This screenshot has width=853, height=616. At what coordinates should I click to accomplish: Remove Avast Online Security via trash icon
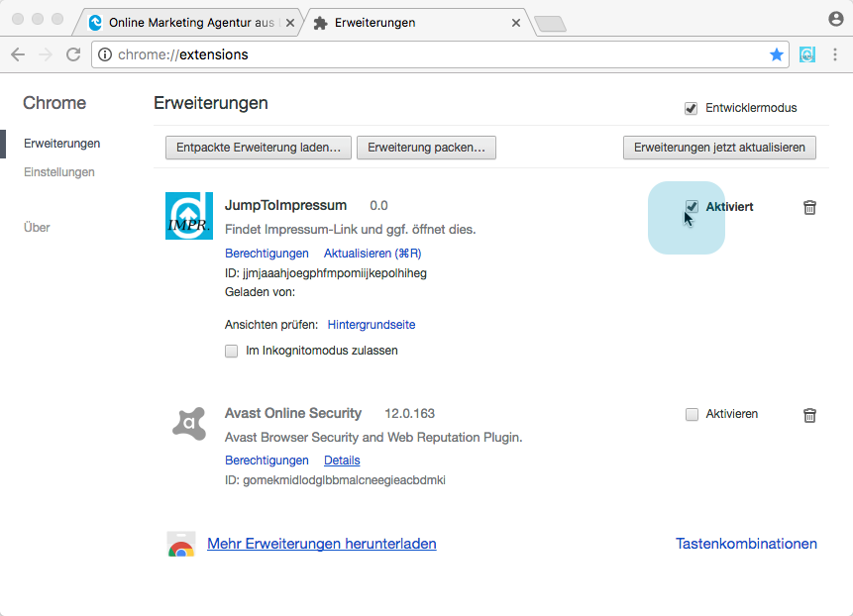[809, 415]
